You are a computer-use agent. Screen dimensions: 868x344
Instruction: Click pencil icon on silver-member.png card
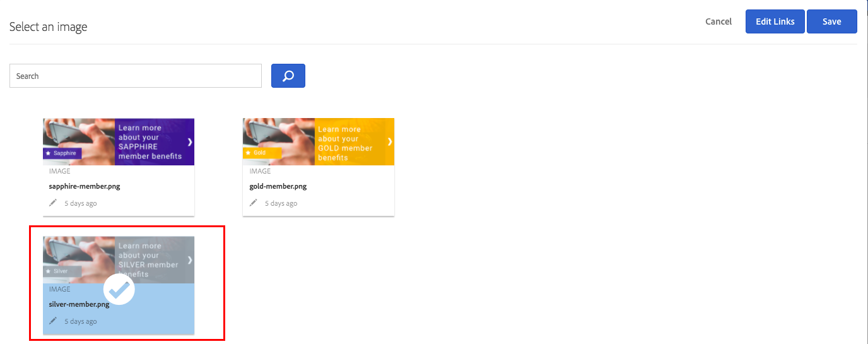tap(53, 321)
